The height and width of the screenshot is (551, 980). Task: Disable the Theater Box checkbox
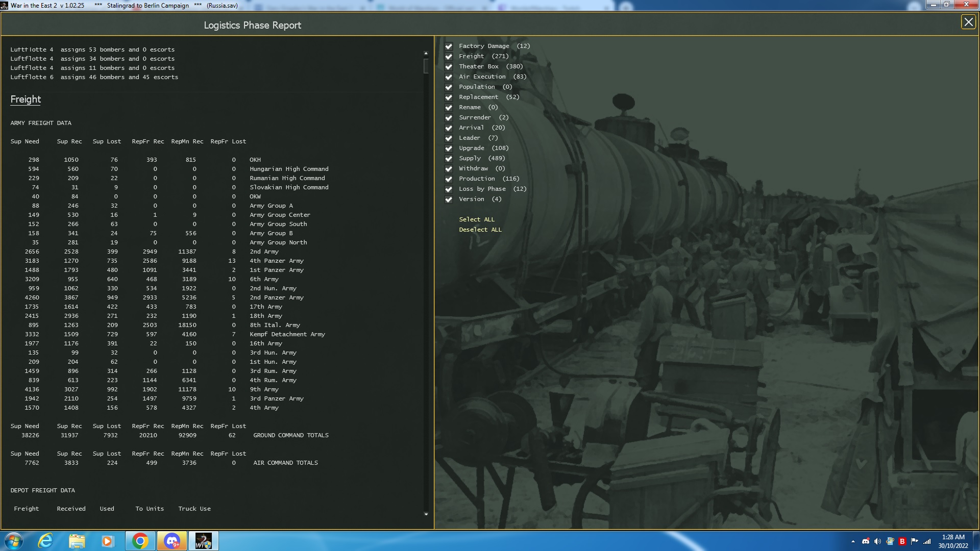coord(449,67)
